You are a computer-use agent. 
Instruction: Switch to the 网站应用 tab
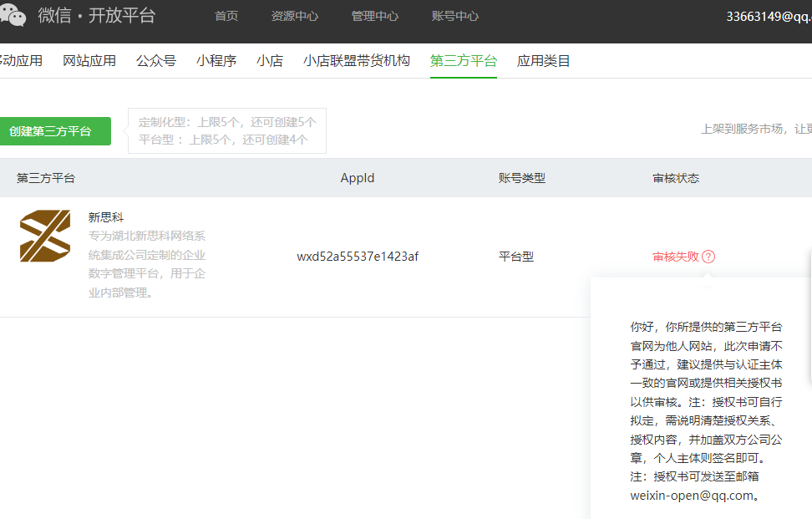89,61
